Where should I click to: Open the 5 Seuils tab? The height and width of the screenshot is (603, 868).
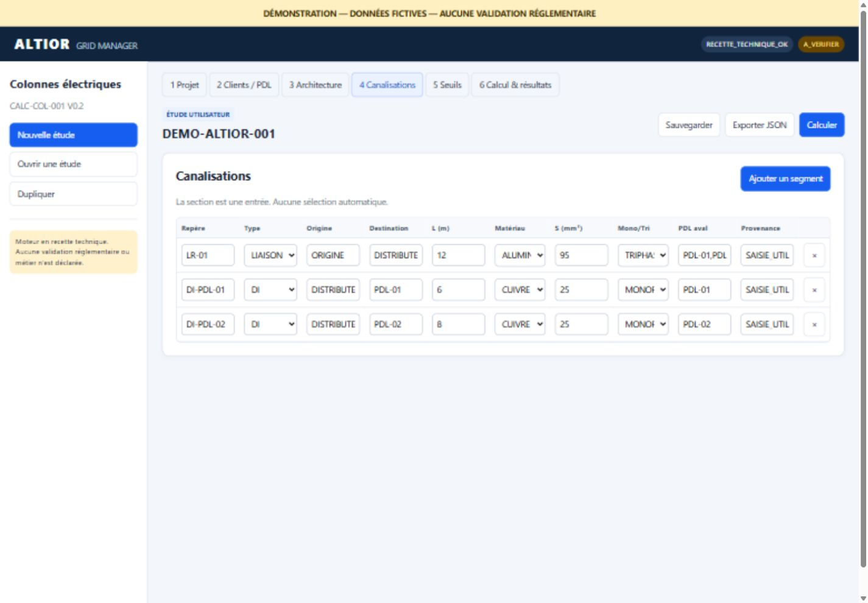(x=447, y=85)
